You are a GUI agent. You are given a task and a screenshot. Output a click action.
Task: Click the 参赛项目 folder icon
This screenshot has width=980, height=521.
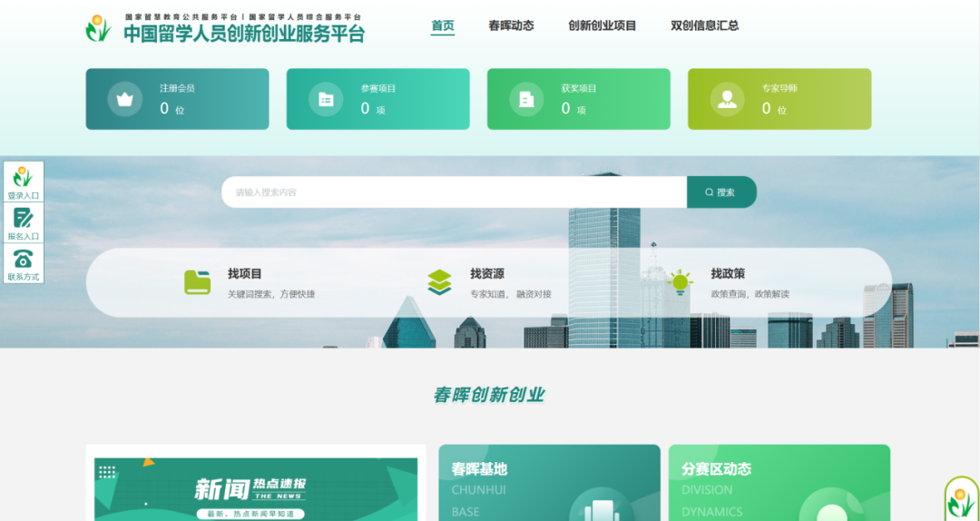326,99
